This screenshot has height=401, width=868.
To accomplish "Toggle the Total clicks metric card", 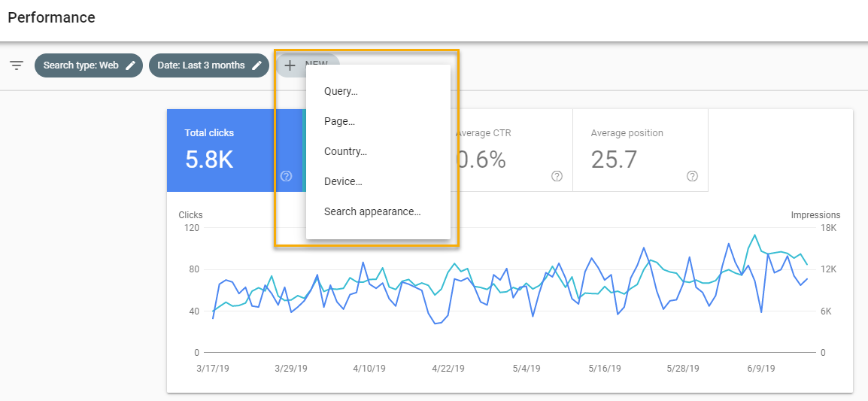I will (236, 150).
